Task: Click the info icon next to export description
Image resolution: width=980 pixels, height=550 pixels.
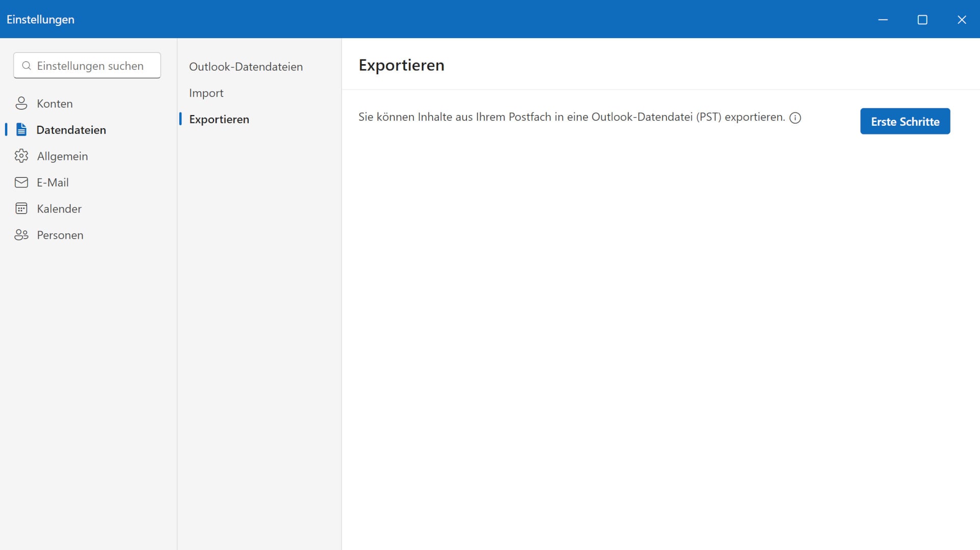Action: tap(795, 118)
